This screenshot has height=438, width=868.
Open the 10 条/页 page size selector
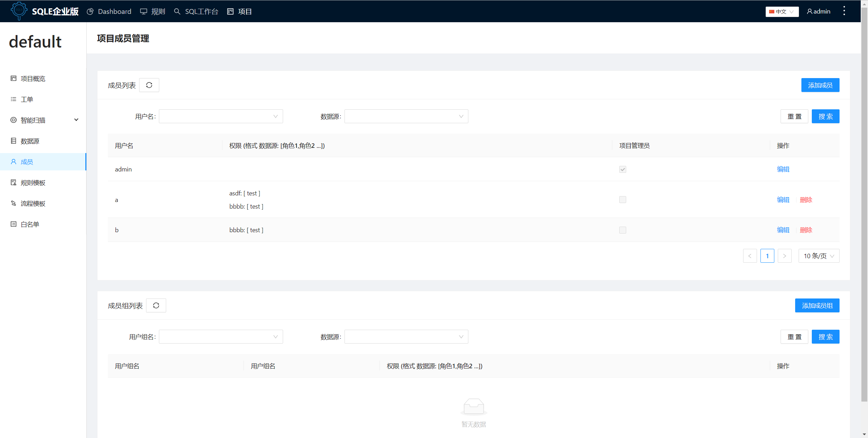pos(819,256)
